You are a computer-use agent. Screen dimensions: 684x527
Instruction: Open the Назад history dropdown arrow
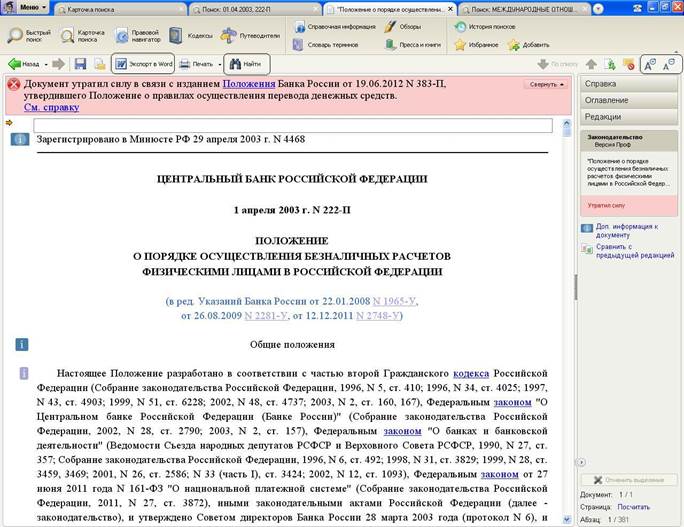[45, 64]
